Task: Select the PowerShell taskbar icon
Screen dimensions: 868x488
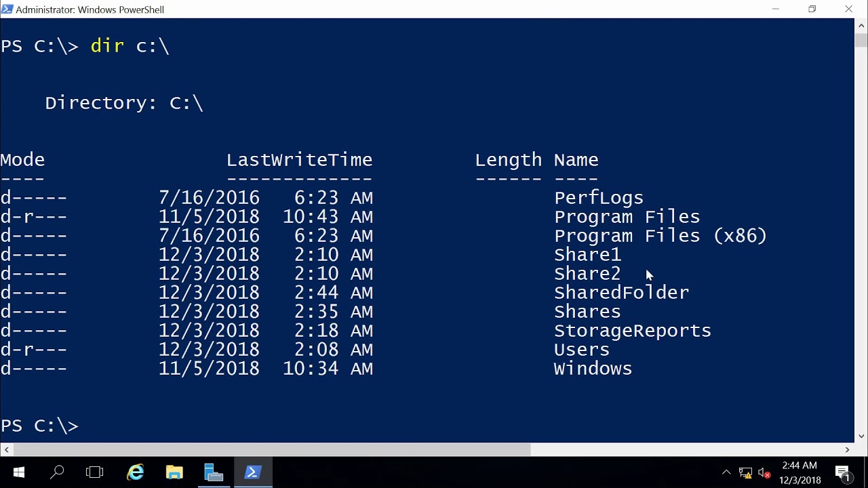Action: tap(253, 472)
